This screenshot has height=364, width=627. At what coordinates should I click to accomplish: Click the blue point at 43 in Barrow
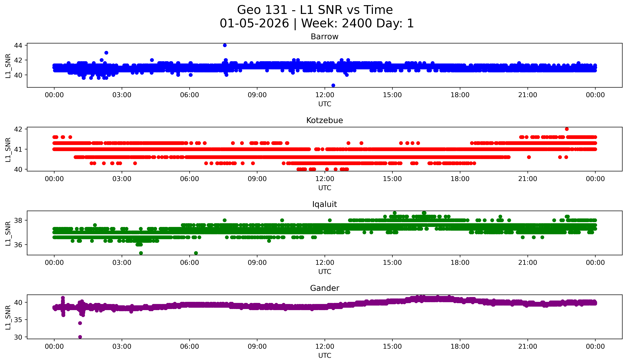pos(106,53)
